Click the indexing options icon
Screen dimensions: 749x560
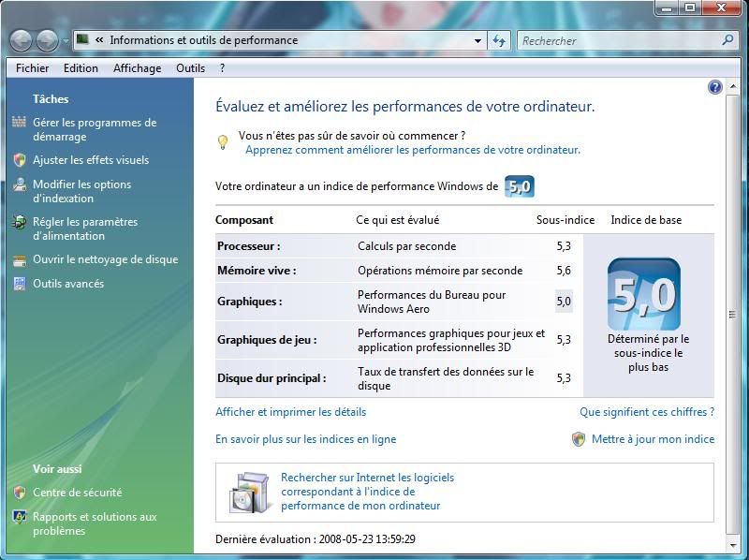tap(20, 184)
